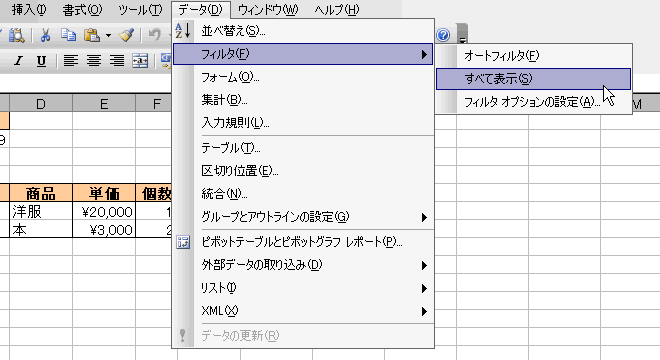Expand the XML(X) submenu
Viewport: 660px width, 360px height.
[303, 311]
